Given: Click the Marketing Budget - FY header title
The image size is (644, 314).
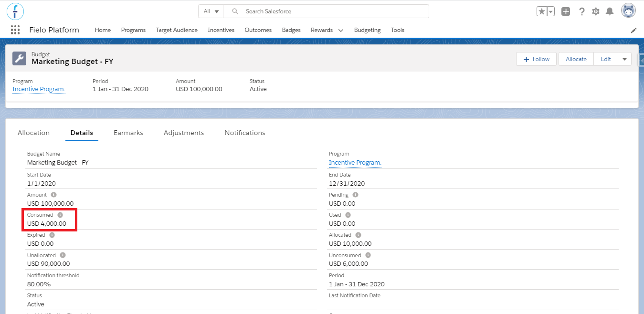Looking at the screenshot, I should coord(73,62).
